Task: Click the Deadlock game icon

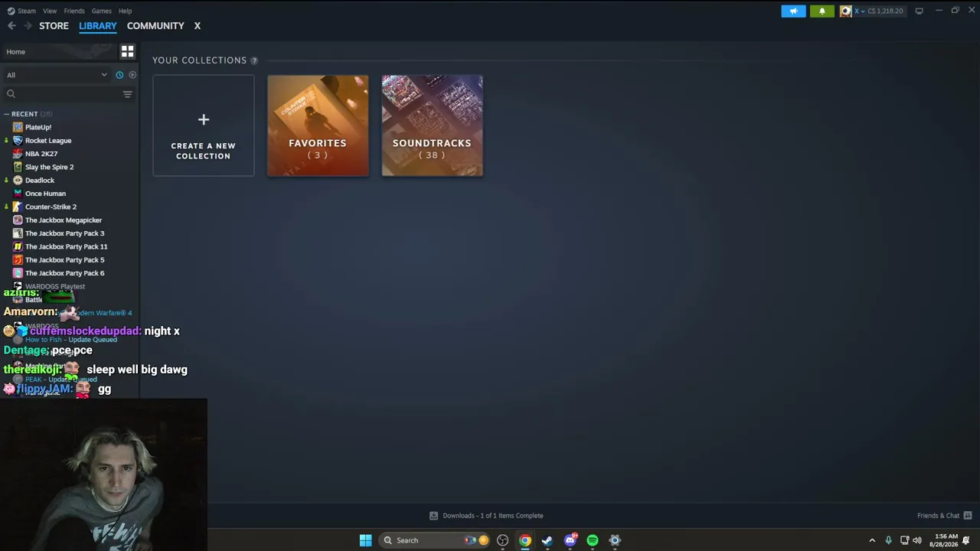Action: pos(18,181)
